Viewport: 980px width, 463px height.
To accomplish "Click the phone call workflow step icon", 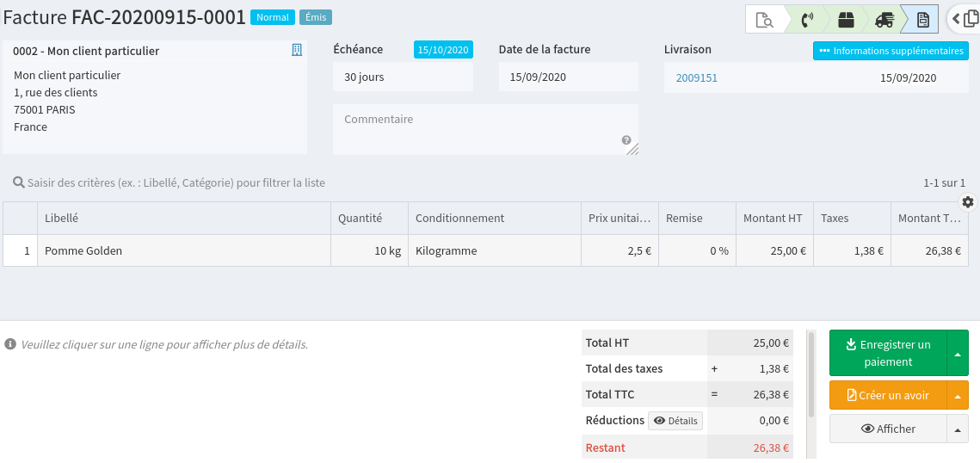I will pos(807,19).
